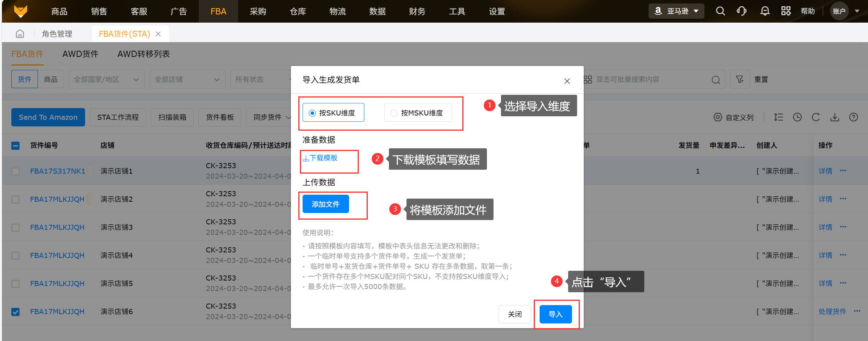This screenshot has width=868, height=341.
Task: Click the Send To Amazon button
Action: click(48, 117)
